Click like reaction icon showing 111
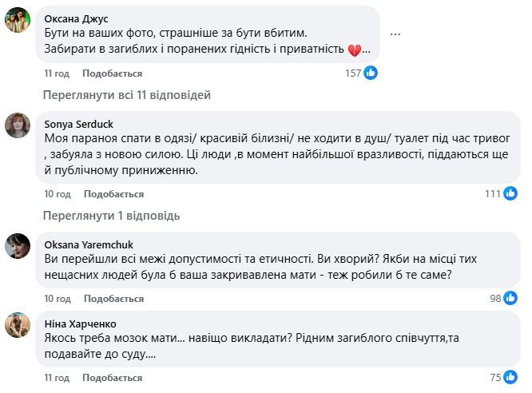The image size is (532, 393). 511,193
